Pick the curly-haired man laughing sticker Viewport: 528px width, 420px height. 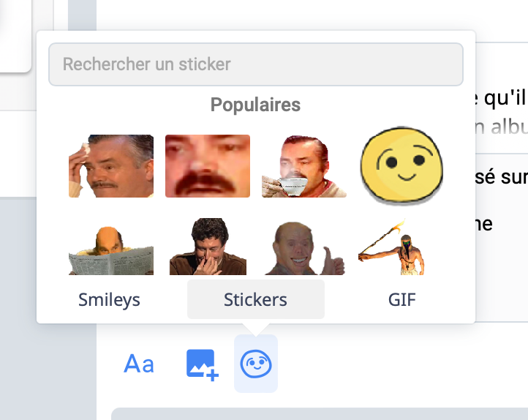(208, 247)
